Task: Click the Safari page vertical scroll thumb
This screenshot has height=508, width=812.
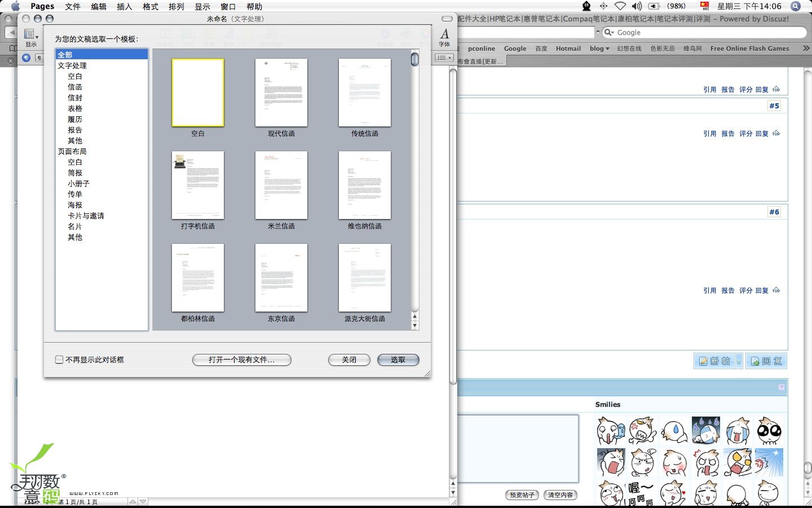Action: pyautogui.click(x=807, y=468)
